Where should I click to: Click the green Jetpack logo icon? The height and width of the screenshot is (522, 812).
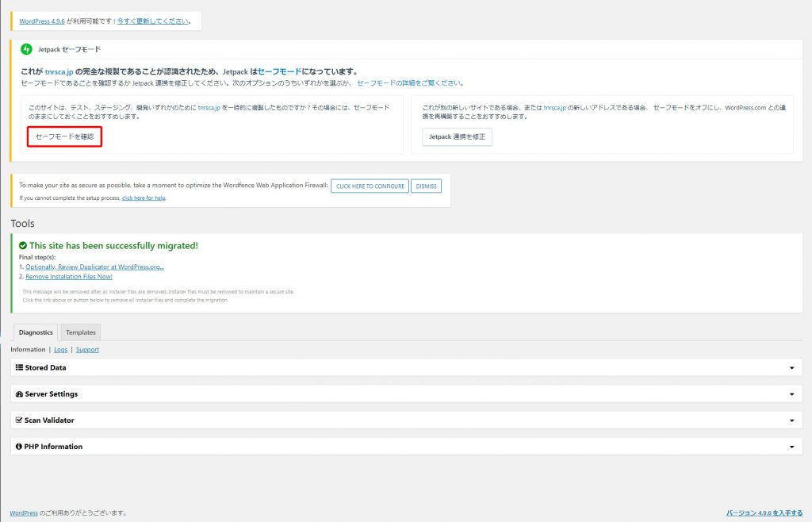(x=26, y=49)
